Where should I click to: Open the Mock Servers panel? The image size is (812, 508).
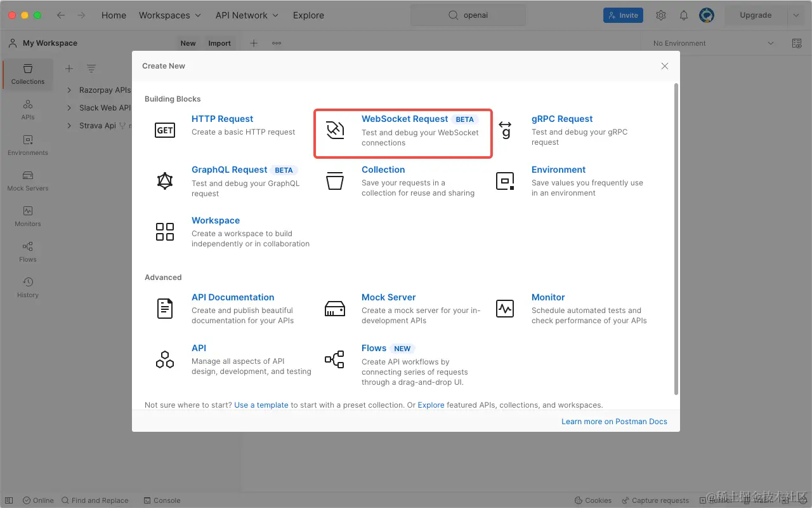pos(28,181)
